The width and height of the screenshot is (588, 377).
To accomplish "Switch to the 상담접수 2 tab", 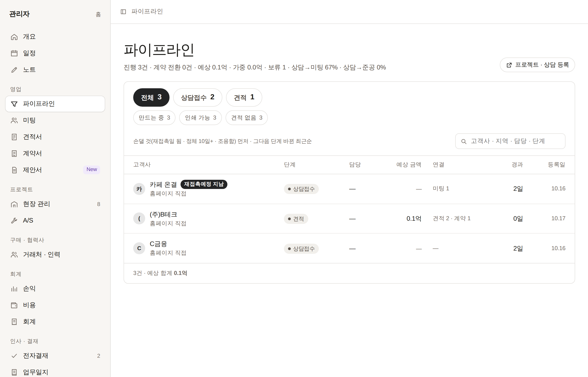I will (x=198, y=97).
